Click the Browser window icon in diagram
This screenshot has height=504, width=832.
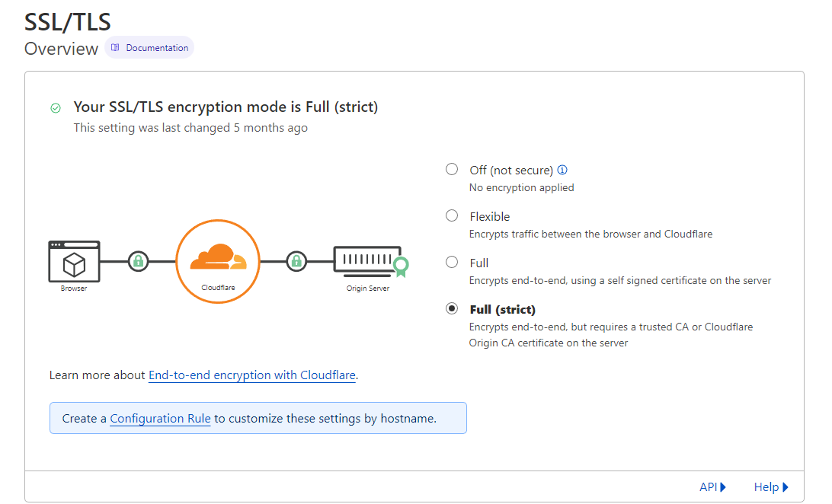[74, 261]
